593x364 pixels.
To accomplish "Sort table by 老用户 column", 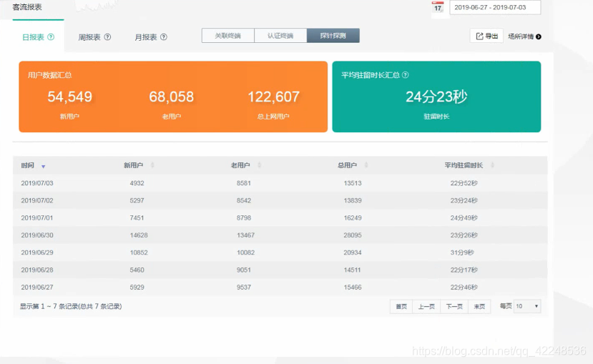I will click(x=260, y=165).
